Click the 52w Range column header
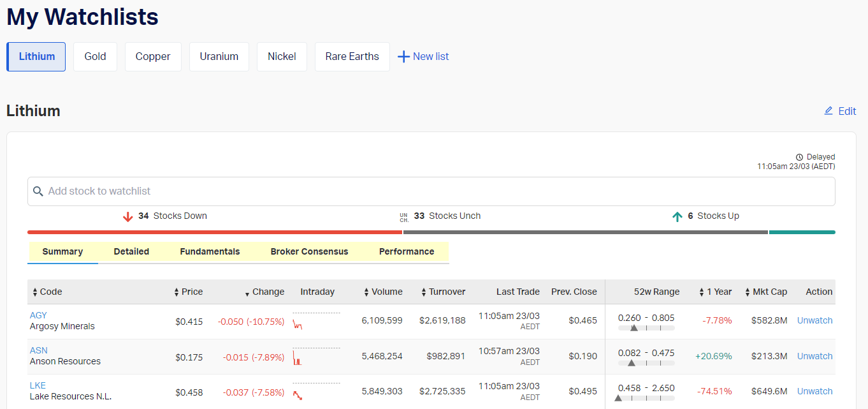The image size is (868, 409). click(656, 292)
